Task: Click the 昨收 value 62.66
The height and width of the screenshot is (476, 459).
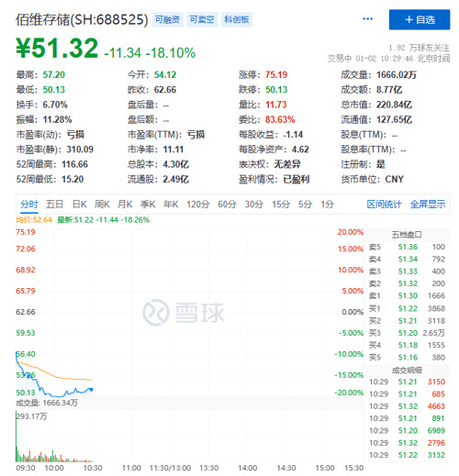Action: tap(165, 90)
